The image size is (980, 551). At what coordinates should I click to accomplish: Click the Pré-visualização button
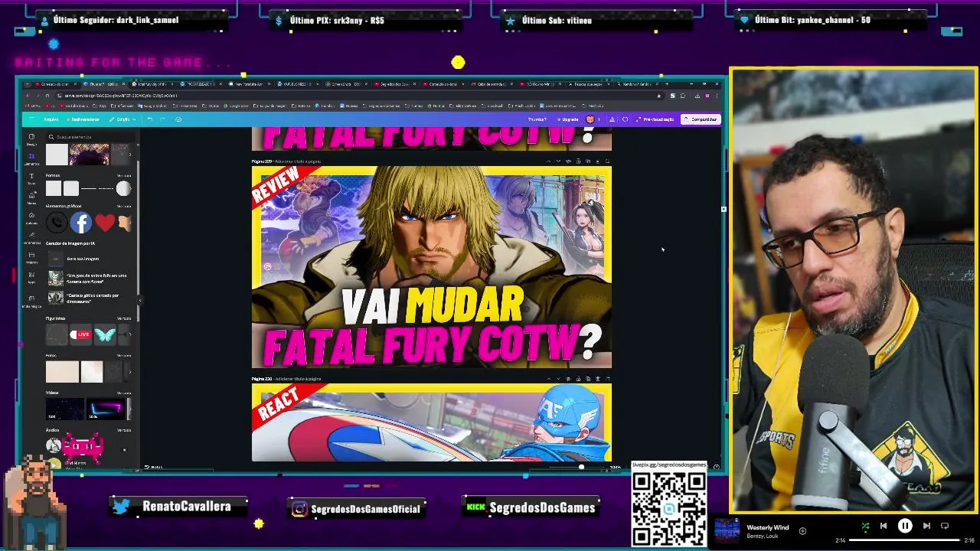[655, 119]
